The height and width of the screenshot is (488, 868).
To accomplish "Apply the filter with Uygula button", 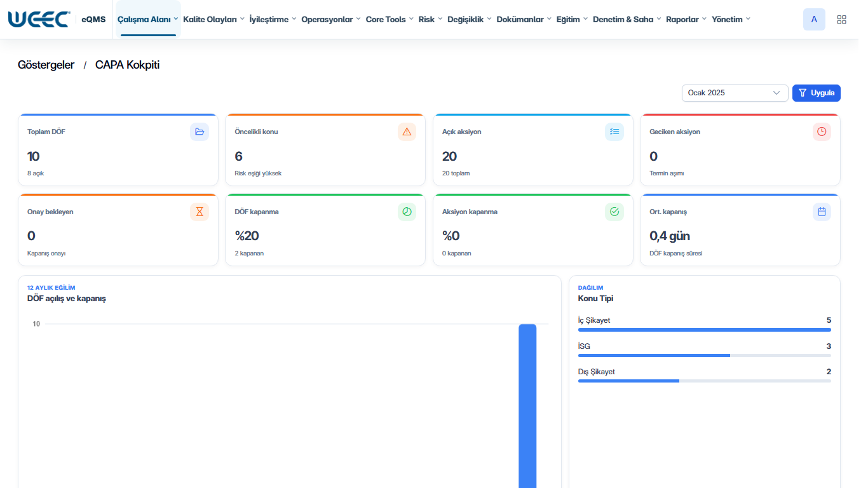I will (817, 93).
